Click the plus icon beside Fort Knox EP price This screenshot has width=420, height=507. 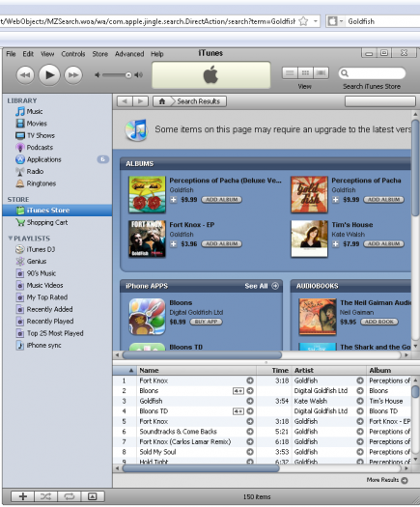pyautogui.click(x=174, y=243)
